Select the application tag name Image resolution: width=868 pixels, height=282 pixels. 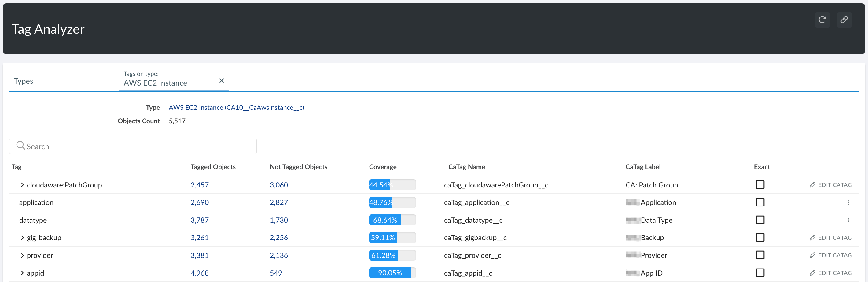pos(36,202)
